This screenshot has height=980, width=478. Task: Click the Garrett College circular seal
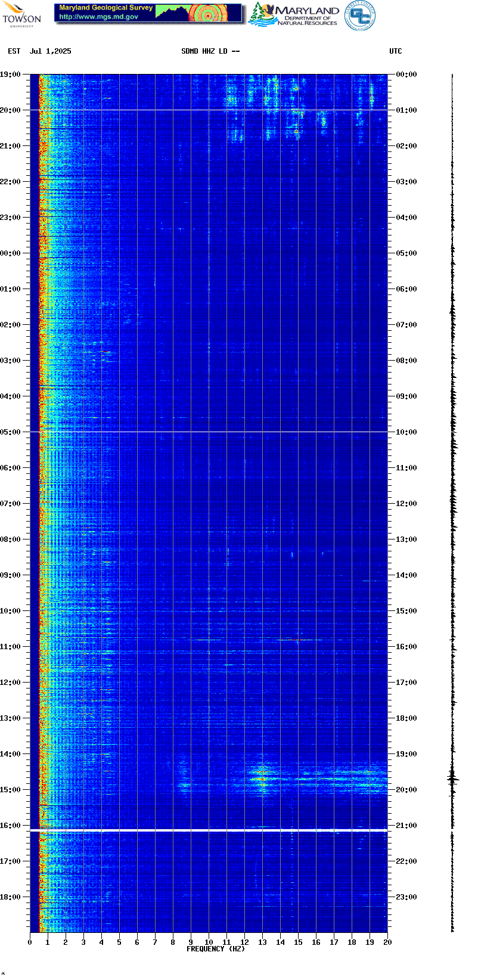360,15
